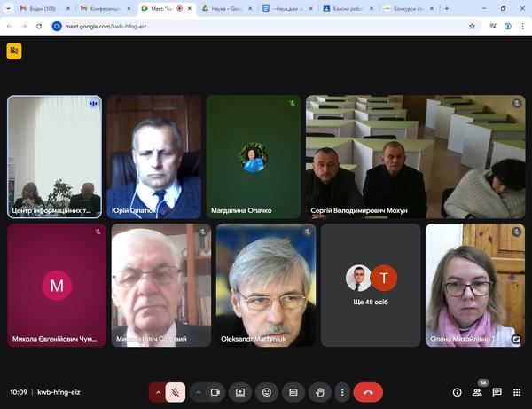The image size is (532, 409).
Task: Hang up the call
Action: coord(368,391)
